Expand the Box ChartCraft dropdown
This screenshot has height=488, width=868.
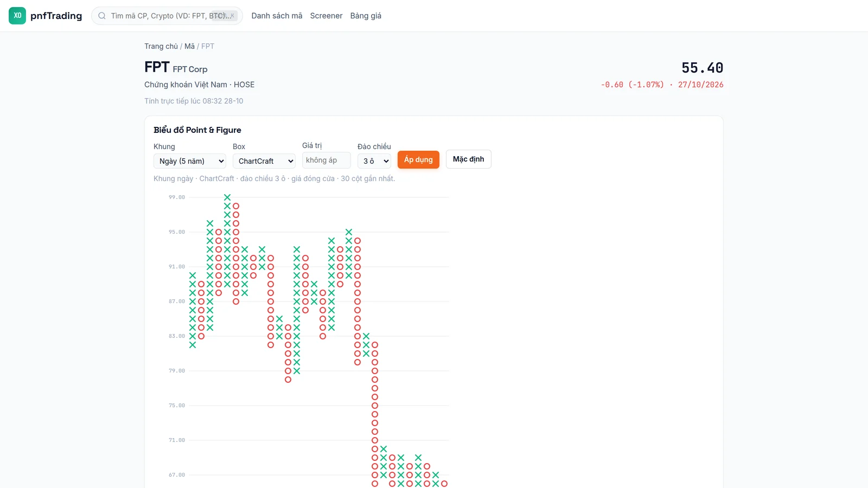click(x=264, y=161)
